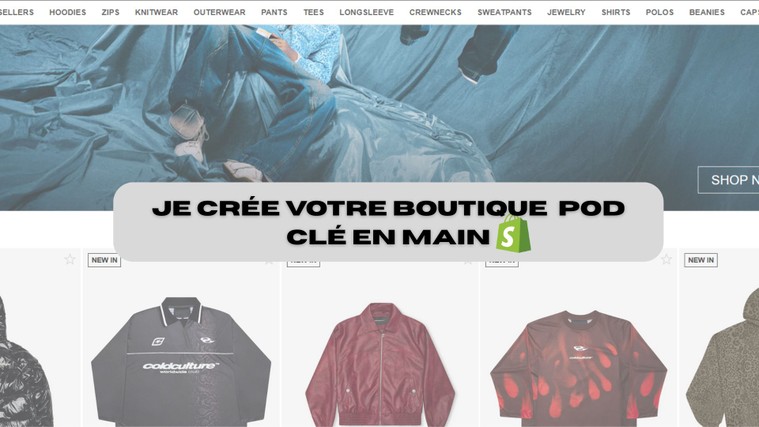Open the red leather jacket product
759x427 pixels.
tap(380, 364)
